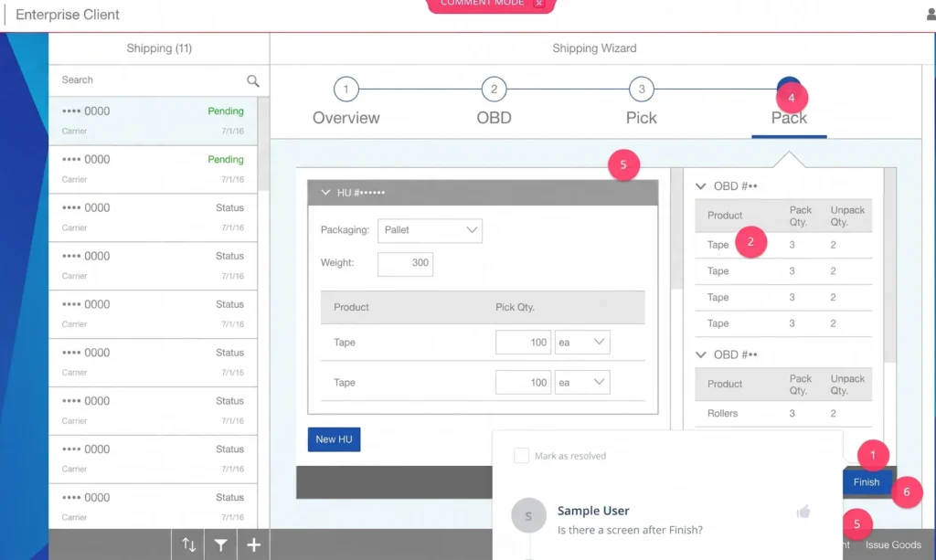This screenshot has height=560, width=936.
Task: Add a new shipping item with plus icon
Action: click(254, 544)
